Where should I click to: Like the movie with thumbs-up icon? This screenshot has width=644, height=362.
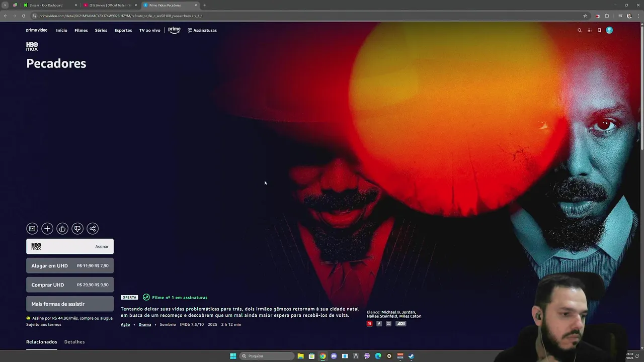coord(62,229)
